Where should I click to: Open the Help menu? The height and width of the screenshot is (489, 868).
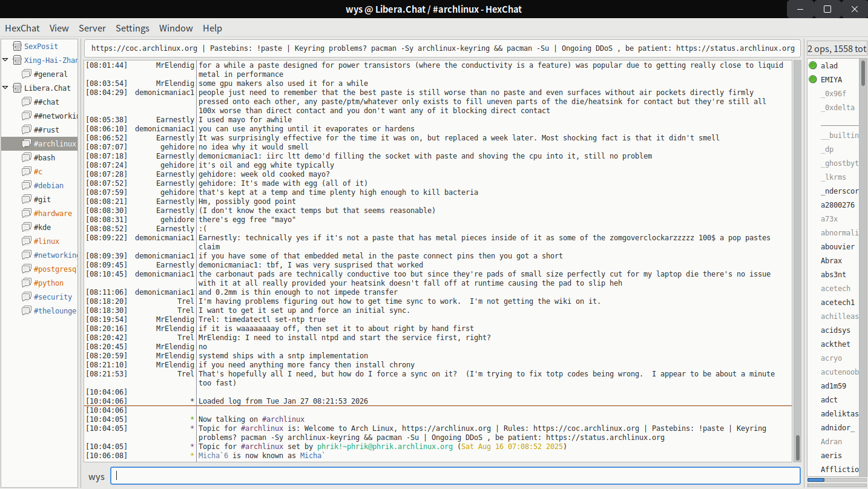point(212,28)
